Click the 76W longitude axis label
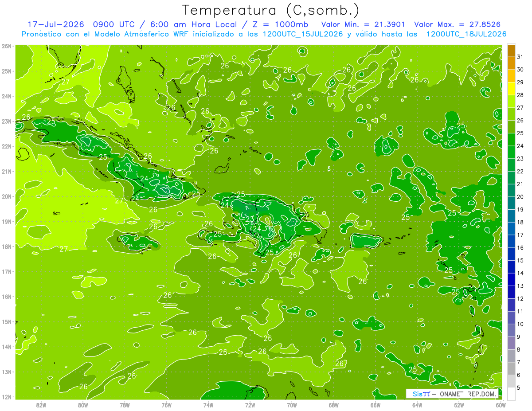Viewport: 532px width, 411px height. point(167,405)
